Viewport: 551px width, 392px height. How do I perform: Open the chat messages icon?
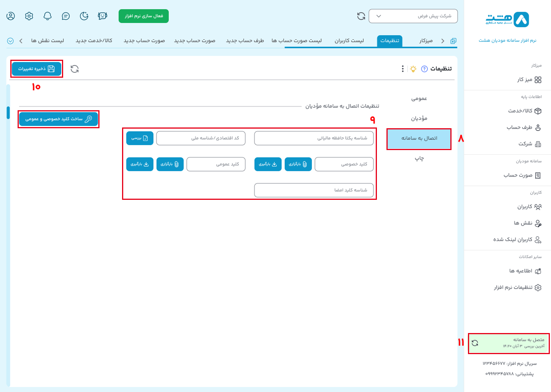pos(66,16)
